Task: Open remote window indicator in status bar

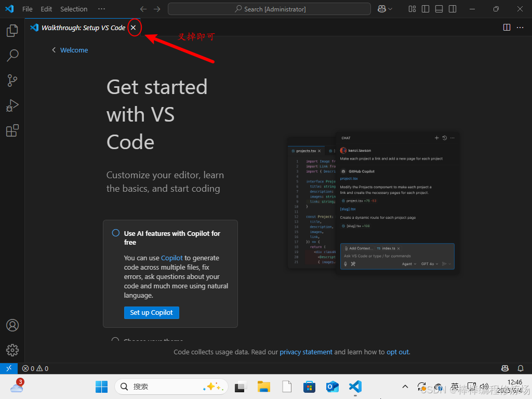Action: point(9,368)
